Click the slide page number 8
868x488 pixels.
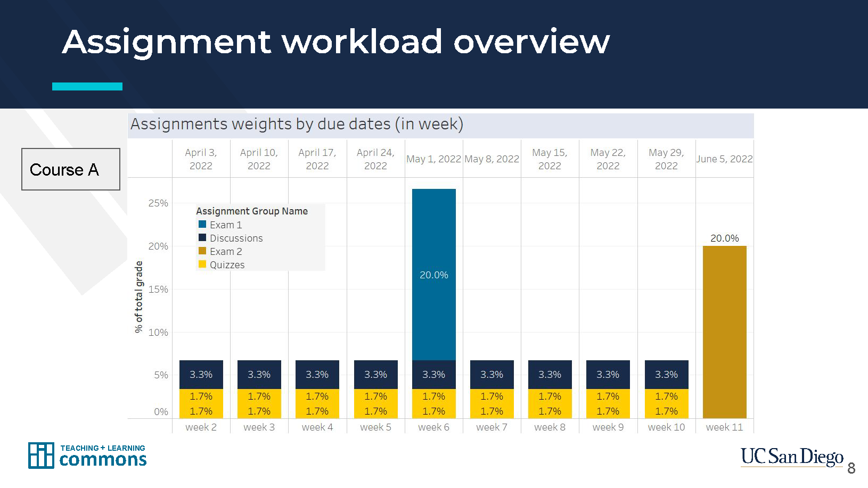[851, 468]
